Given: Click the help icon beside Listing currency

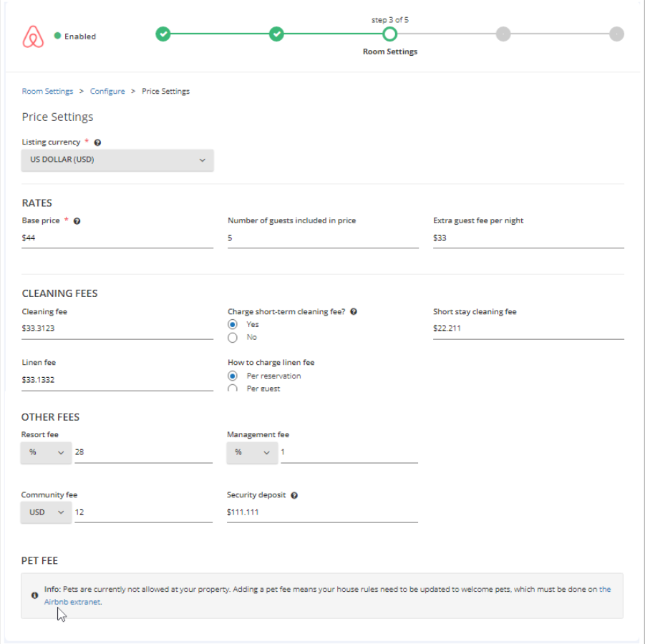Looking at the screenshot, I should pyautogui.click(x=97, y=142).
